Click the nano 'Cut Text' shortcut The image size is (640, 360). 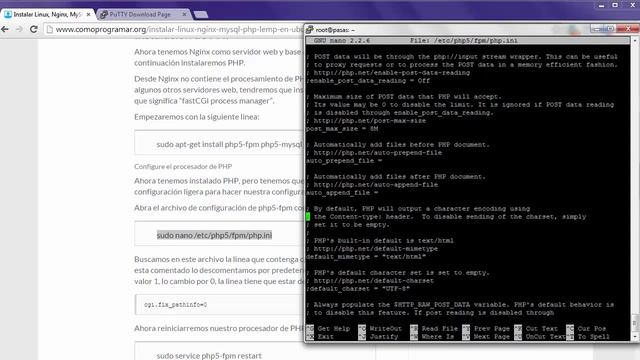[536, 329]
